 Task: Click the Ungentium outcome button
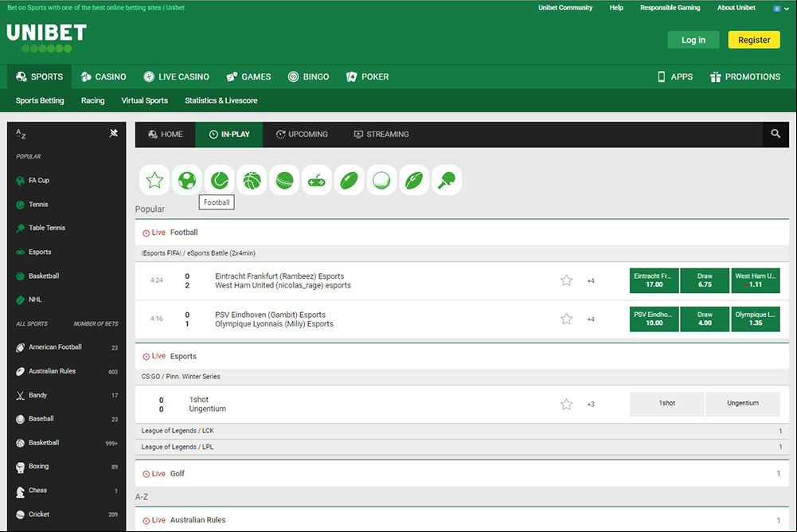click(x=743, y=404)
